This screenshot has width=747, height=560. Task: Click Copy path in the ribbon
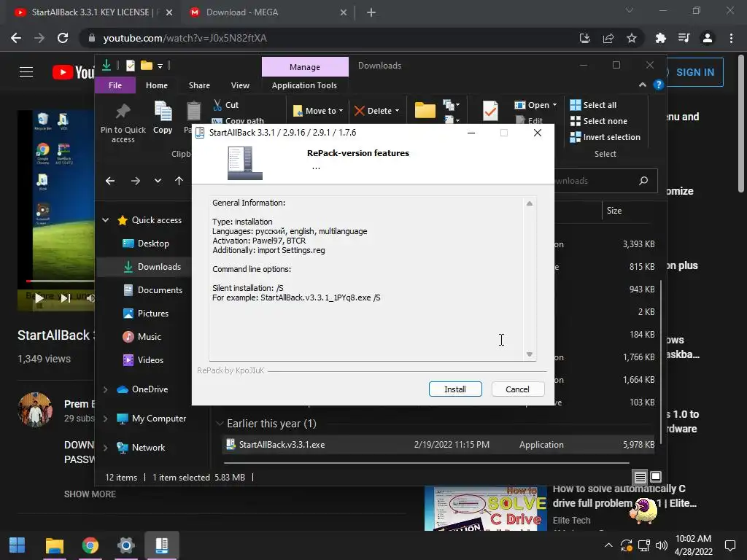(x=238, y=121)
